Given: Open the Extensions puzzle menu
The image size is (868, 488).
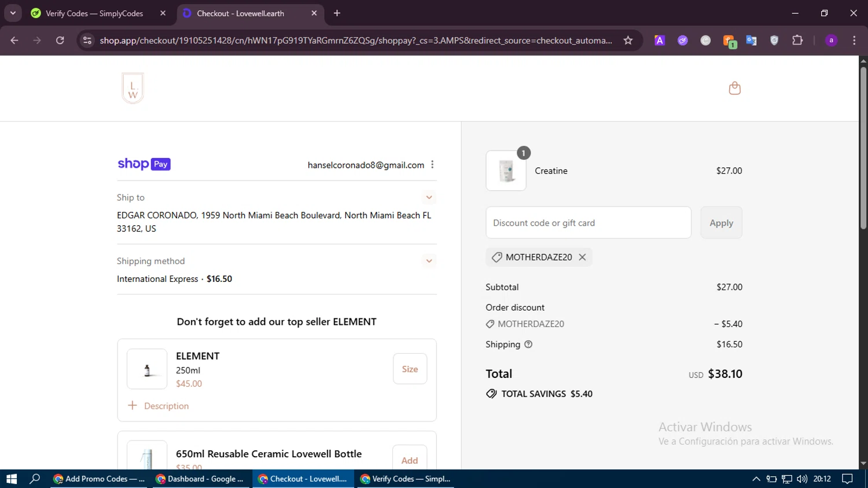Looking at the screenshot, I should [797, 41].
